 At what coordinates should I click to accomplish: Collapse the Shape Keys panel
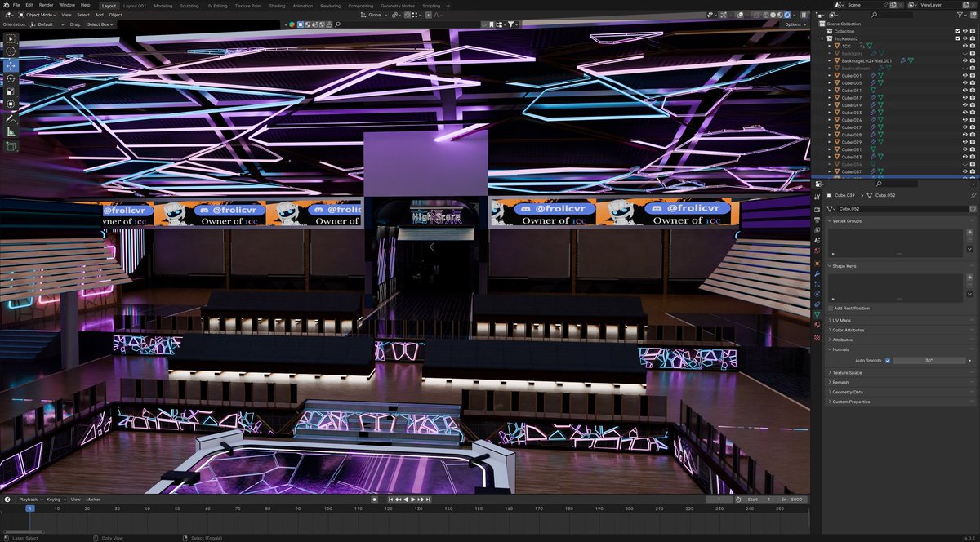point(844,266)
